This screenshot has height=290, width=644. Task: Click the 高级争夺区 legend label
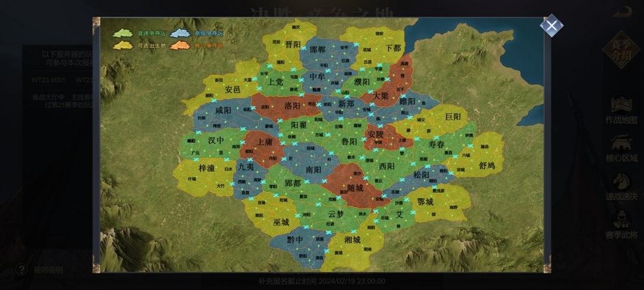point(209,33)
